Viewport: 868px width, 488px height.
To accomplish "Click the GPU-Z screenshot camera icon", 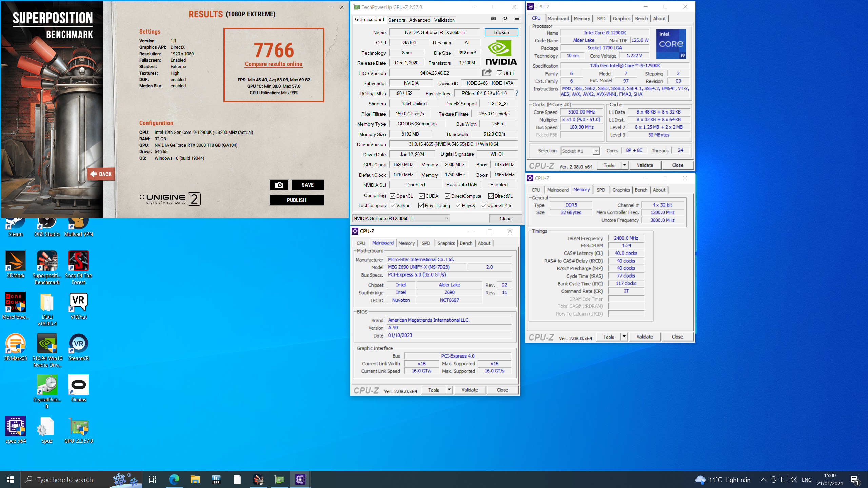I will pos(494,19).
